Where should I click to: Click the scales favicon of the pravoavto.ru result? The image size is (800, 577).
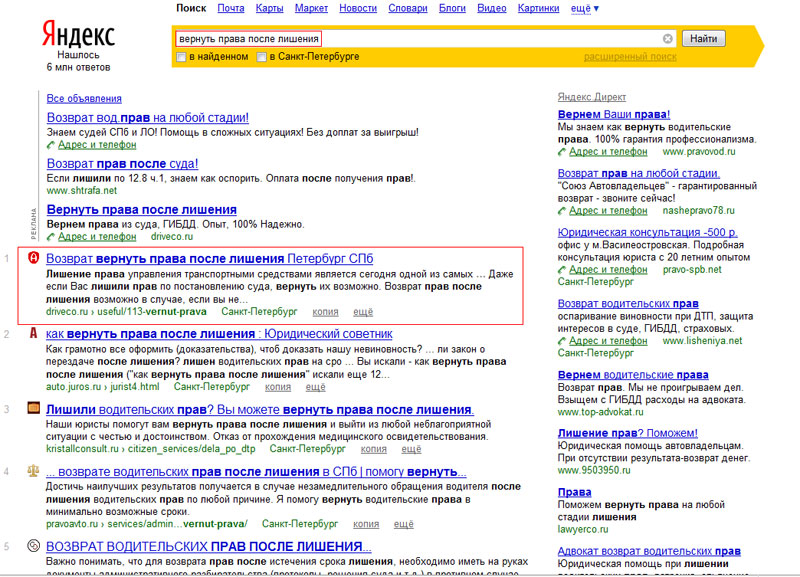[33, 470]
